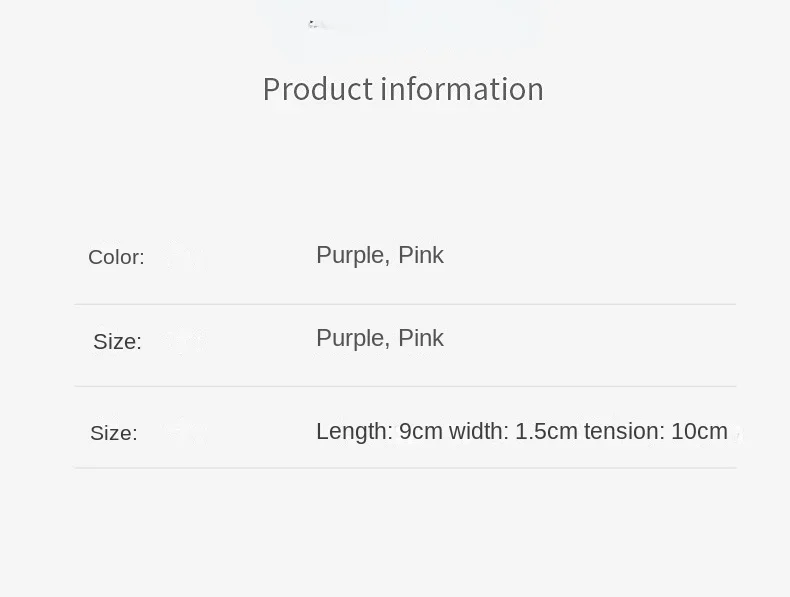Click the "Product information" heading

point(403,89)
